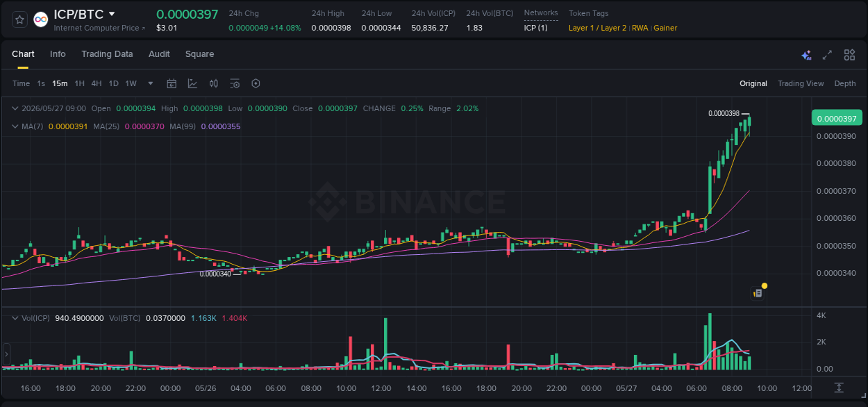Click the ICP (1) network entry
Image resolution: width=868 pixels, height=407 pixels.
pos(535,28)
